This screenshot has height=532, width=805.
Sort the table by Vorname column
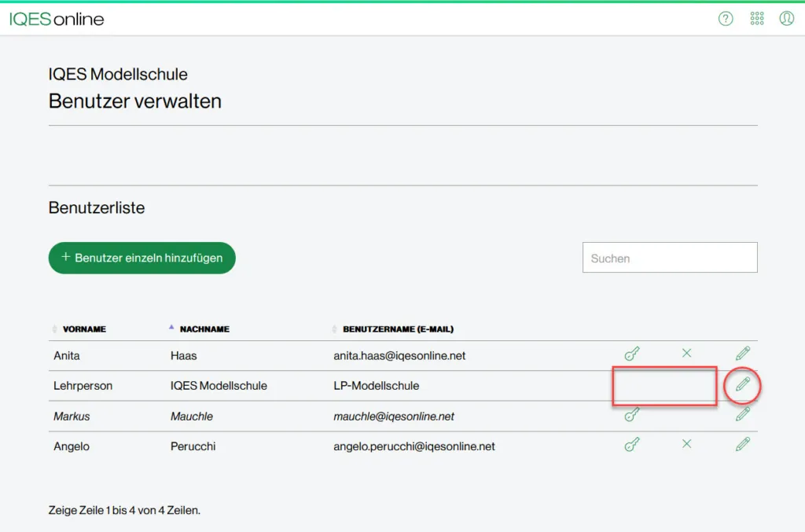(x=78, y=328)
